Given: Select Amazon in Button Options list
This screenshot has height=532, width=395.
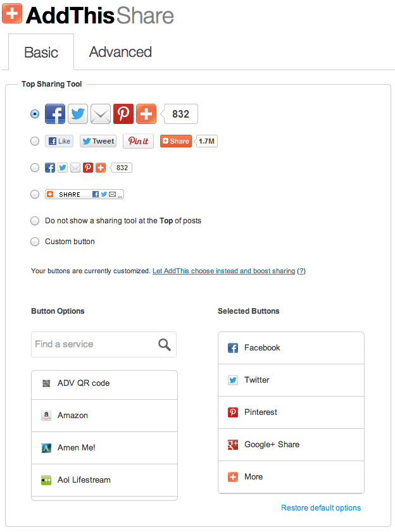Looking at the screenshot, I should tap(104, 415).
